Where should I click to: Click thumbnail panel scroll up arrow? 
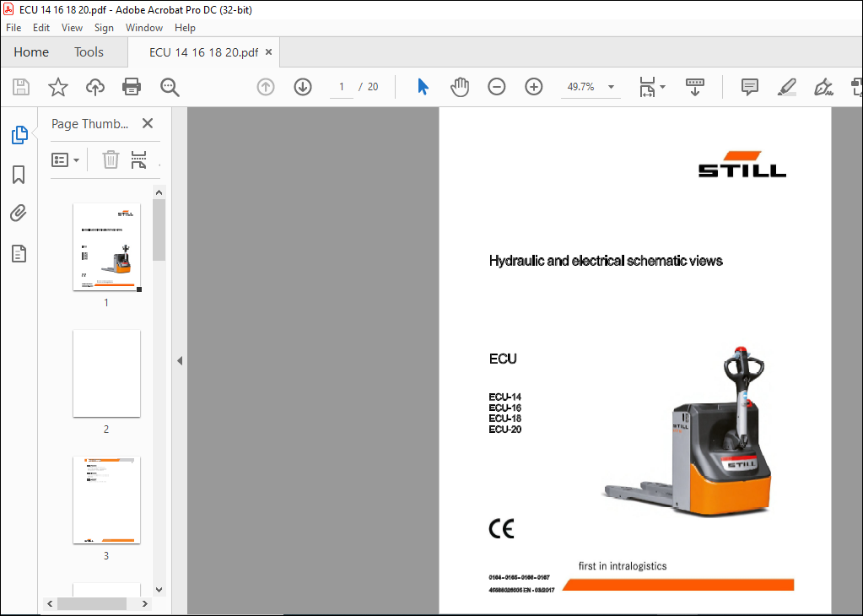(x=159, y=192)
